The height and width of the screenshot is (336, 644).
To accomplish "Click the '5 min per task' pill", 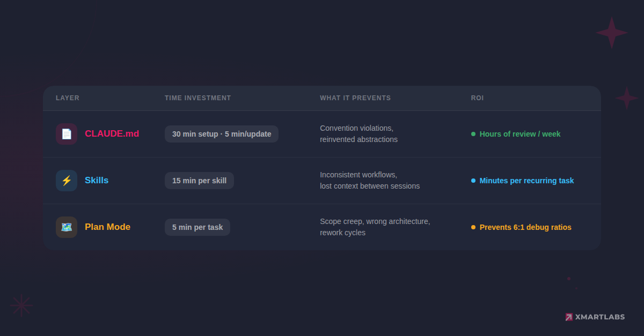I will [x=197, y=227].
